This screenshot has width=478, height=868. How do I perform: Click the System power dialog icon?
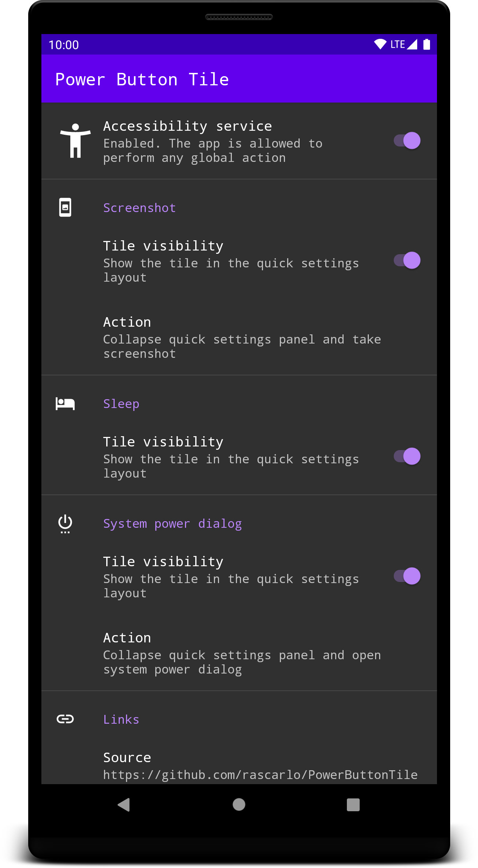click(x=65, y=523)
